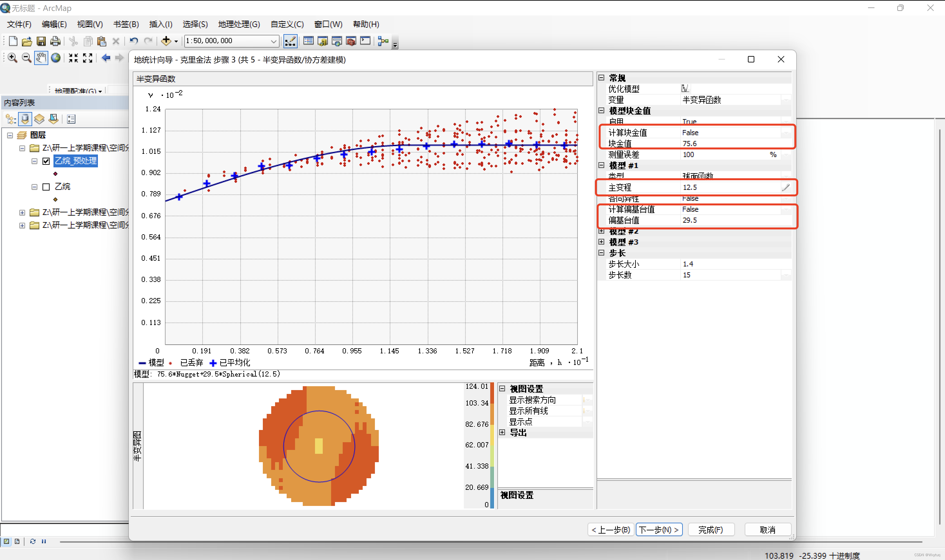945x560 pixels.
Task: Select the 乙烷_预处理 layer name
Action: pyautogui.click(x=75, y=161)
